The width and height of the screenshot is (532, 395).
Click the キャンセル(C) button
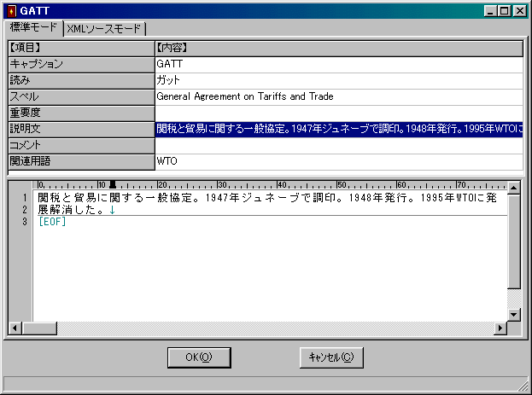[331, 357]
